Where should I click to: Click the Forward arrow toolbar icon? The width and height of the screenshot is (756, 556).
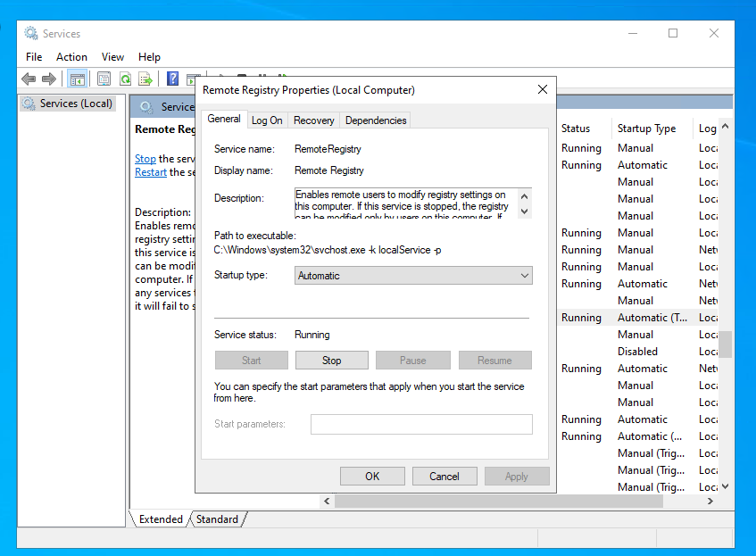tap(49, 79)
